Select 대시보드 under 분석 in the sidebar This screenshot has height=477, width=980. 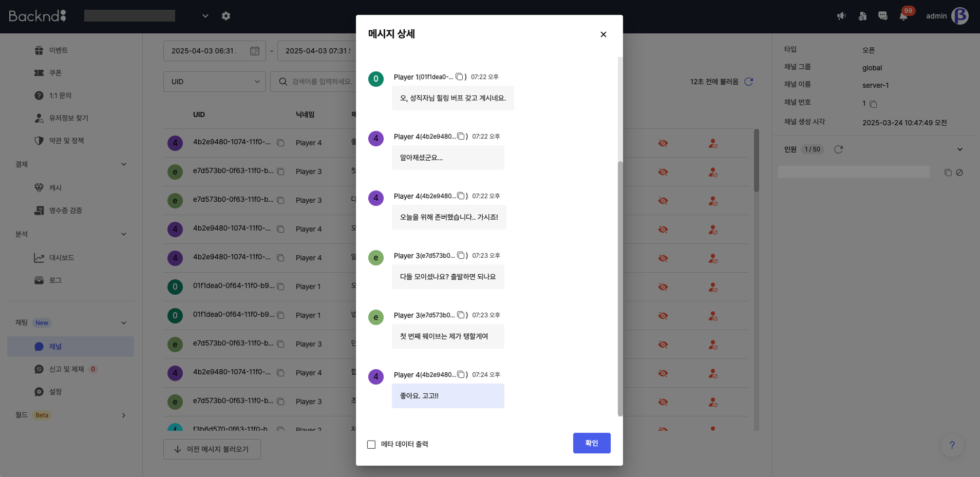(62, 257)
